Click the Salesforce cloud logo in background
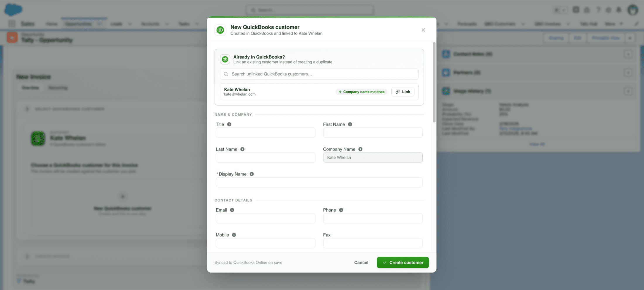Screen dimensions: 644x290 point(13,9)
